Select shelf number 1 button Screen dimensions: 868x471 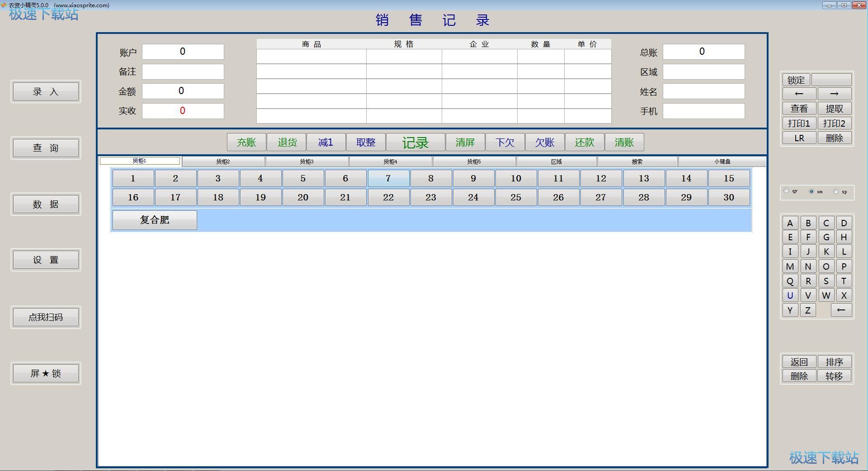click(133, 178)
